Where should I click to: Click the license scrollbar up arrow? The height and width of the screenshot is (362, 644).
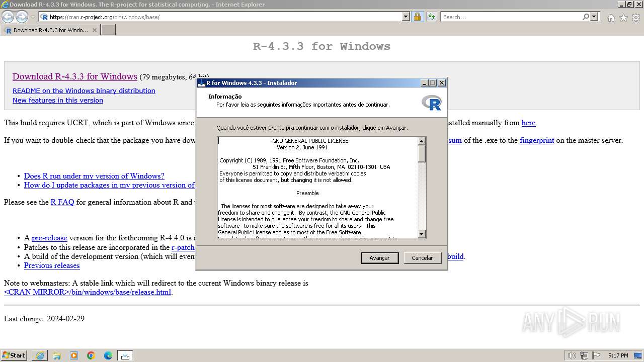coord(422,141)
